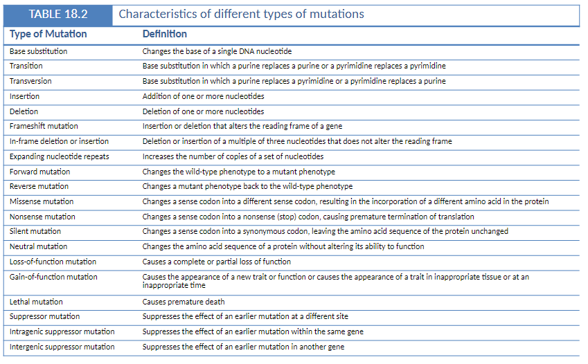Select the Expanding nucleotide repeats label
The height and width of the screenshot is (364, 588).
tap(54, 156)
